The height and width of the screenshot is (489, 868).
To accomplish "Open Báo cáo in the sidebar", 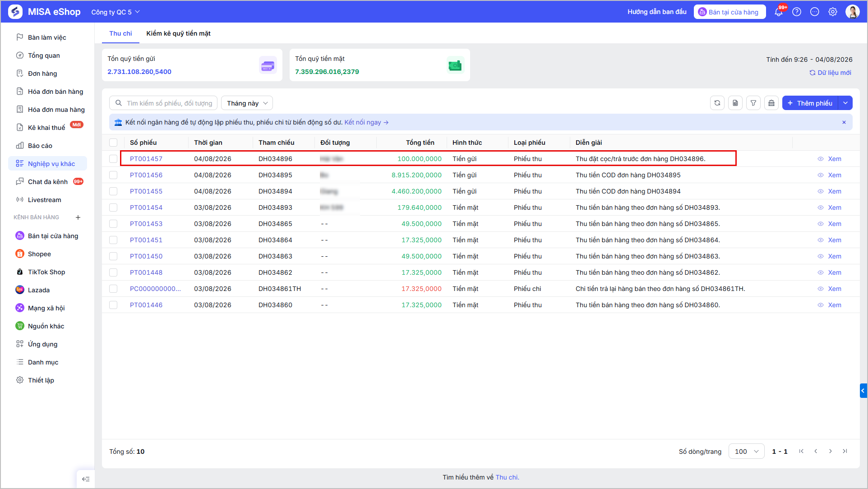I will [40, 146].
